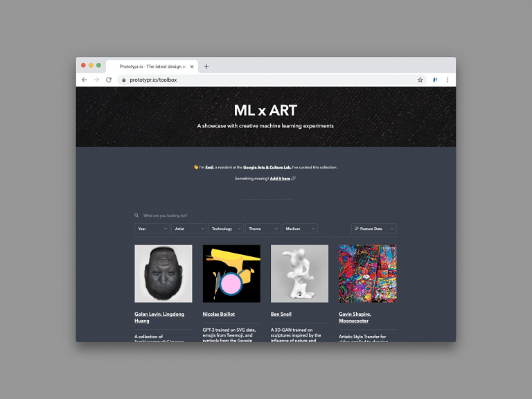Image resolution: width=532 pixels, height=399 pixels.
Task: Click the browser back arrow
Action: (84, 80)
